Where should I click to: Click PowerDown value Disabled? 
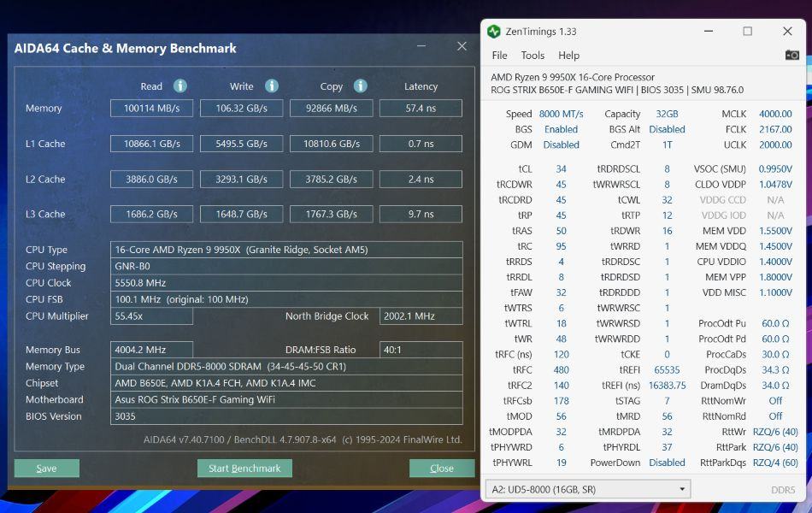667,463
